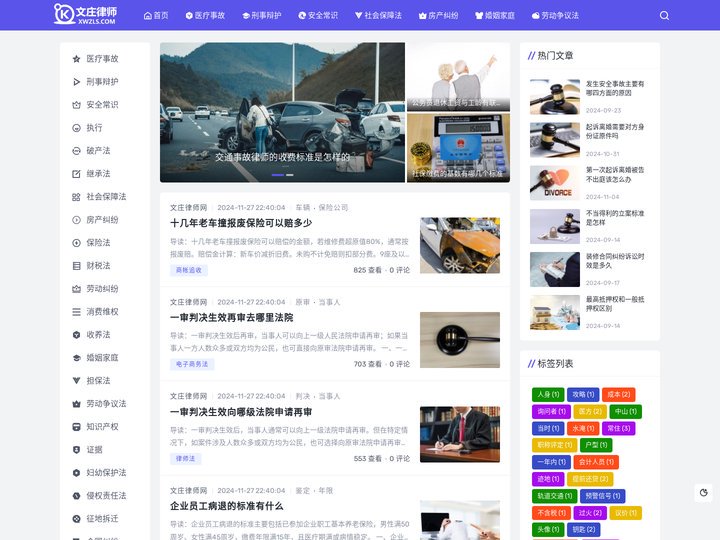Open hot article 发生安全事故主要有哪四方面的原因
This screenshot has width=720, height=540.
click(x=615, y=88)
